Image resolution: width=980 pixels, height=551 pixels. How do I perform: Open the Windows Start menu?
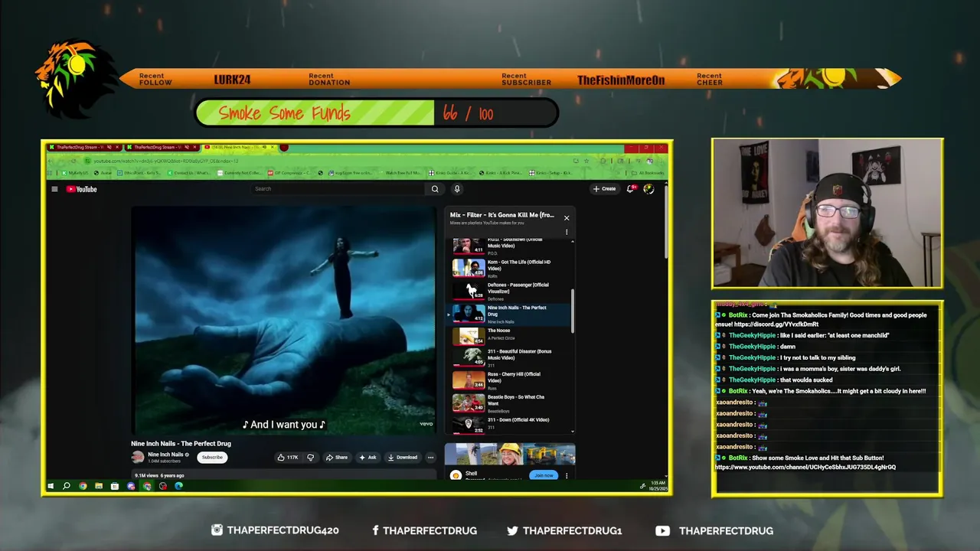point(51,486)
